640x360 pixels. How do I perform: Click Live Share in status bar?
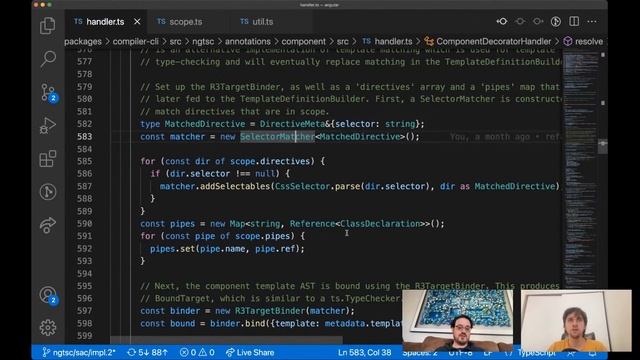point(249,352)
